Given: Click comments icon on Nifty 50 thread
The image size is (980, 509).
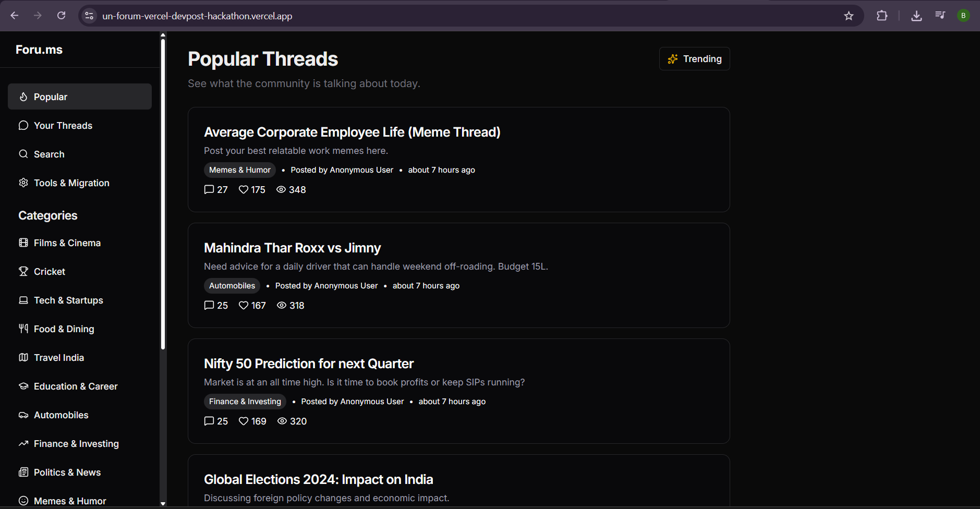Looking at the screenshot, I should 209,421.
